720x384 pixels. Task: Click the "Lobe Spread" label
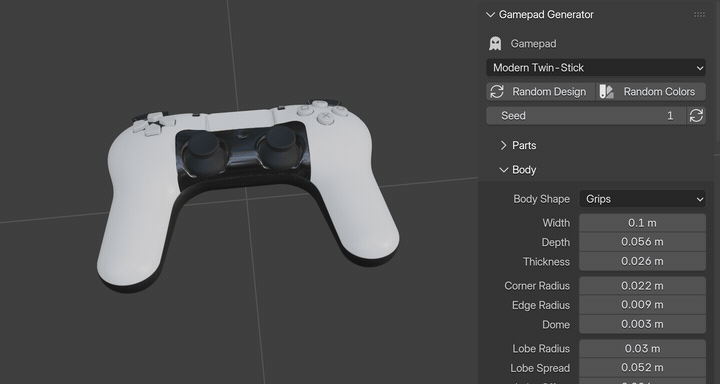540,368
